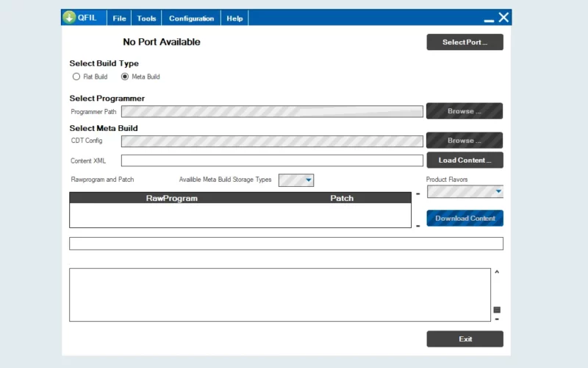The height and width of the screenshot is (368, 588).
Task: Click the log scroll up arrow
Action: point(497,272)
